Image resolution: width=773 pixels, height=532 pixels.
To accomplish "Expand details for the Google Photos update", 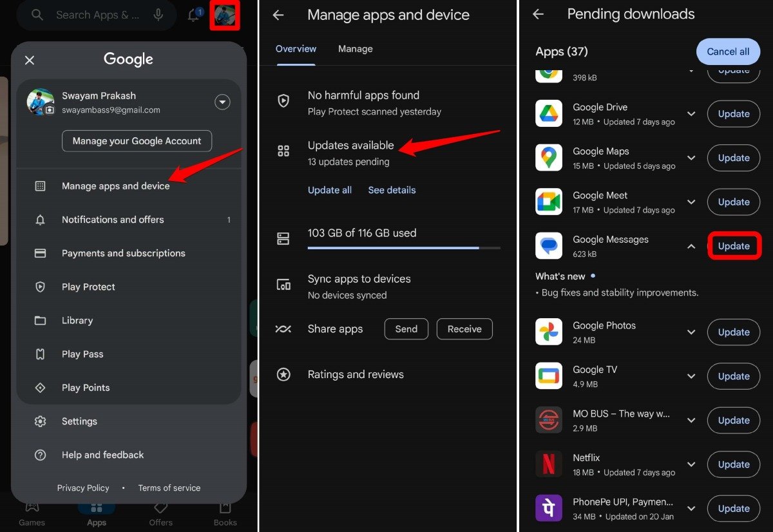I will (x=691, y=332).
